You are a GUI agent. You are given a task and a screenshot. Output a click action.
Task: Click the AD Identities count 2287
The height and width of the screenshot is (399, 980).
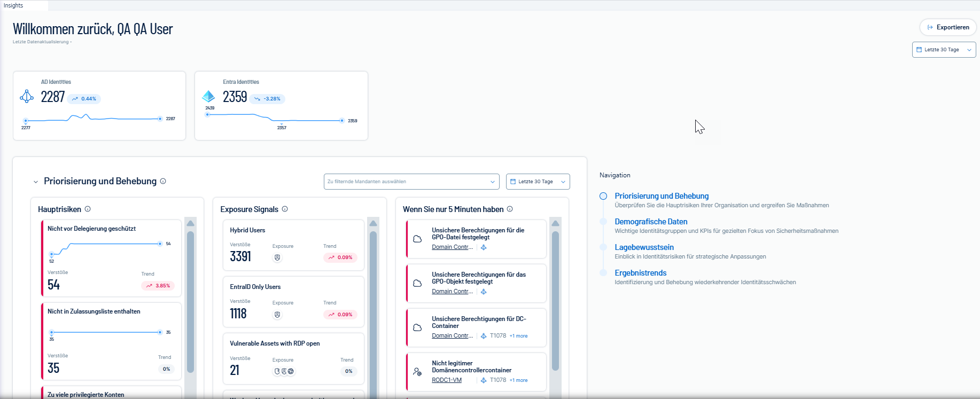pyautogui.click(x=53, y=97)
